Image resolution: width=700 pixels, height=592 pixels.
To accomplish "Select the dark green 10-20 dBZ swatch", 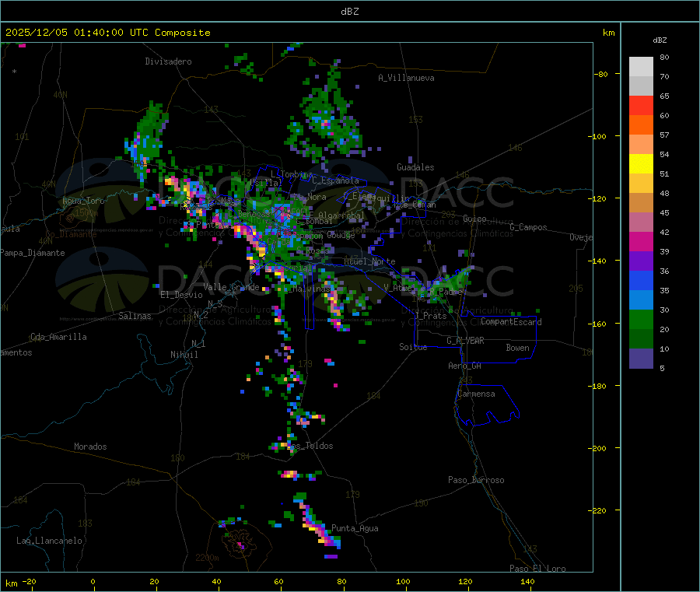I will point(641,339).
